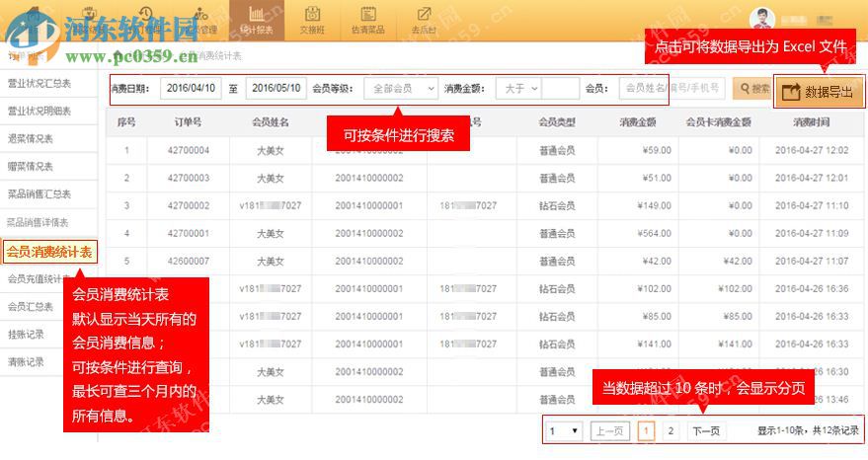Screen dimensions: 868x460
Task: Click the amount ¥59.00
Action: pyautogui.click(x=657, y=150)
